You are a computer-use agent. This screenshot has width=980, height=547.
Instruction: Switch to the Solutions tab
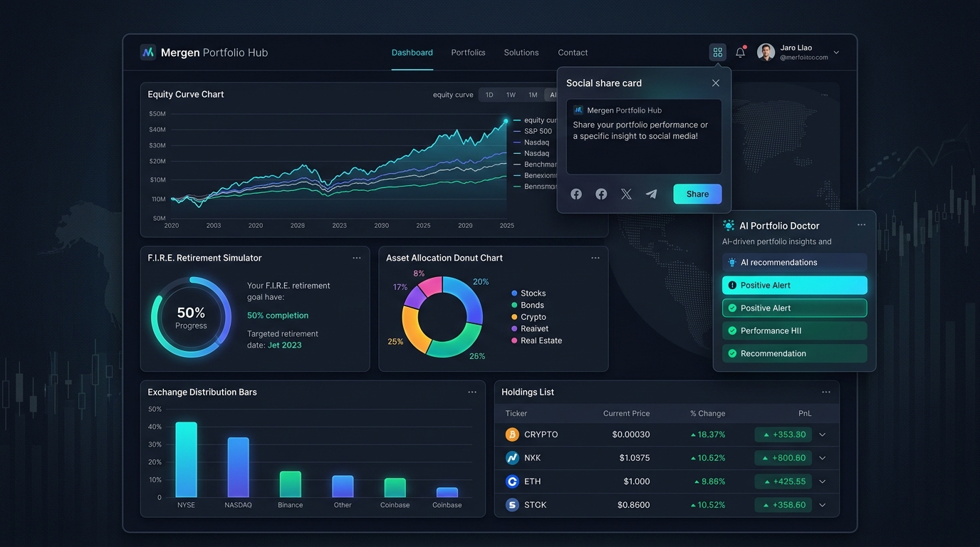point(521,53)
